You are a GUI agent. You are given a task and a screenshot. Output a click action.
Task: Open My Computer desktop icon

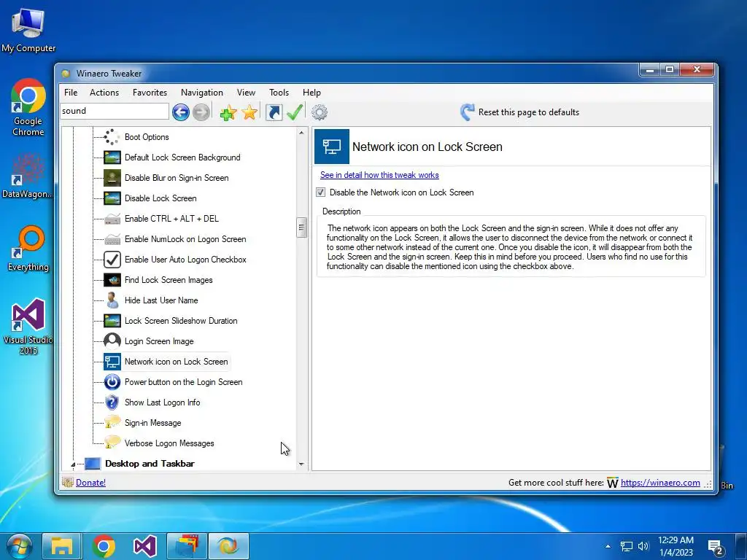pos(28,31)
